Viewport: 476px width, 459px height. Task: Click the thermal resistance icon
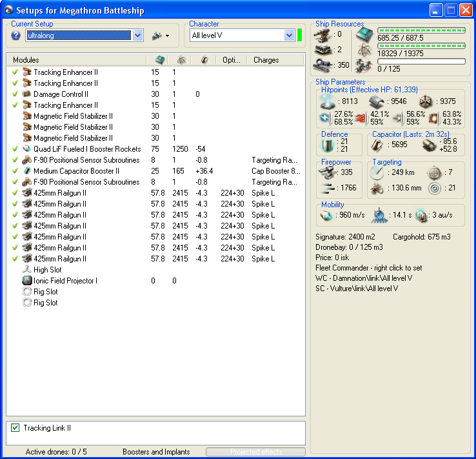361,119
